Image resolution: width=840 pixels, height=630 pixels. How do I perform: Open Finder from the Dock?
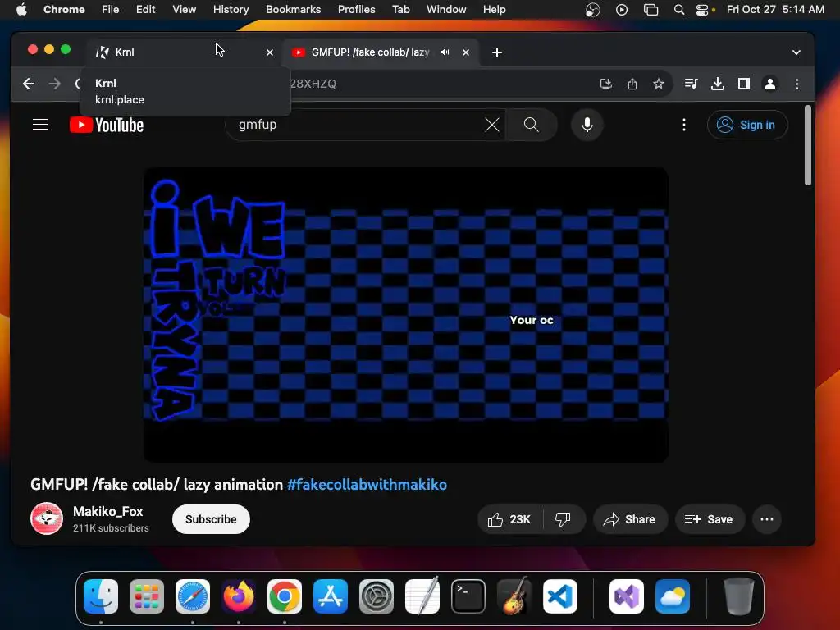[101, 596]
